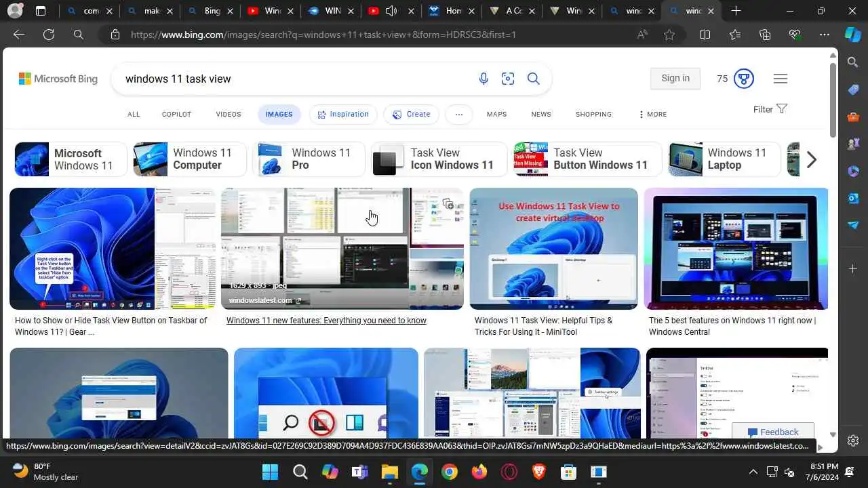
Task: Click the Filter funnel icon
Action: tap(781, 109)
